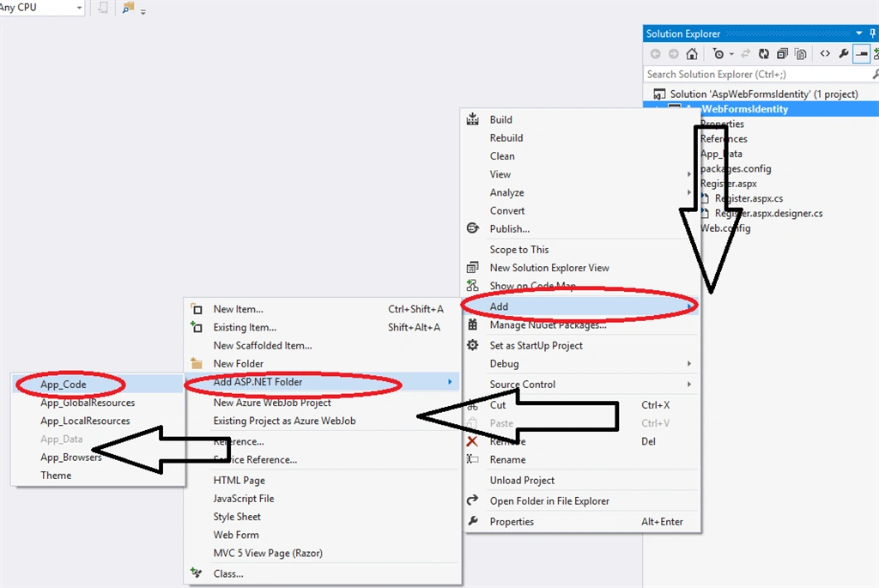
Task: Click the Sync with Active Document icon
Action: pyautogui.click(x=746, y=54)
